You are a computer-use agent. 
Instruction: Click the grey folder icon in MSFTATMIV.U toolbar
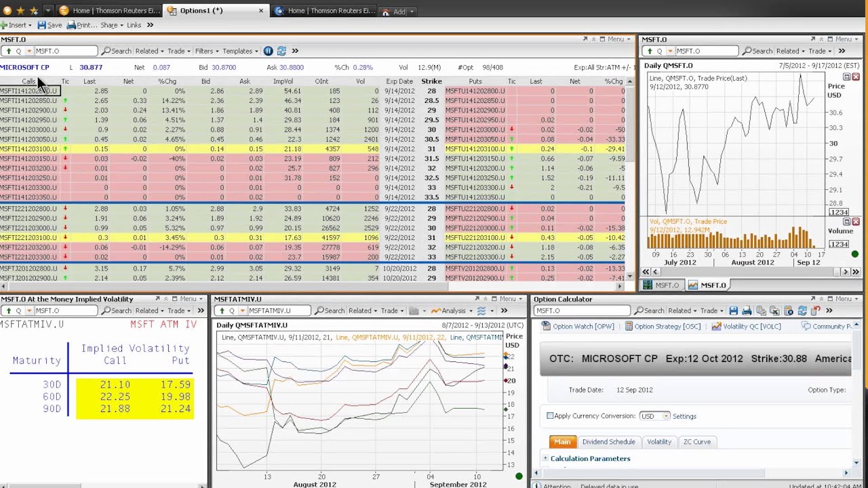414,310
